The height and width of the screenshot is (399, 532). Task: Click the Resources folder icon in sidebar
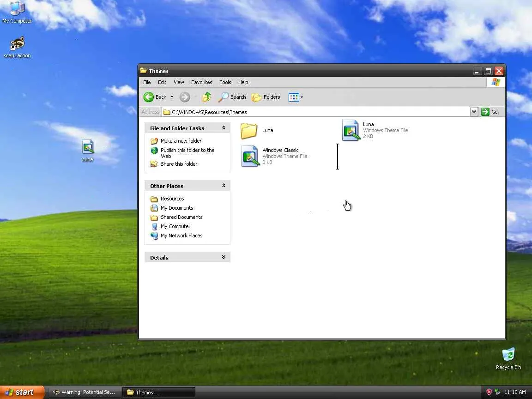pyautogui.click(x=154, y=199)
